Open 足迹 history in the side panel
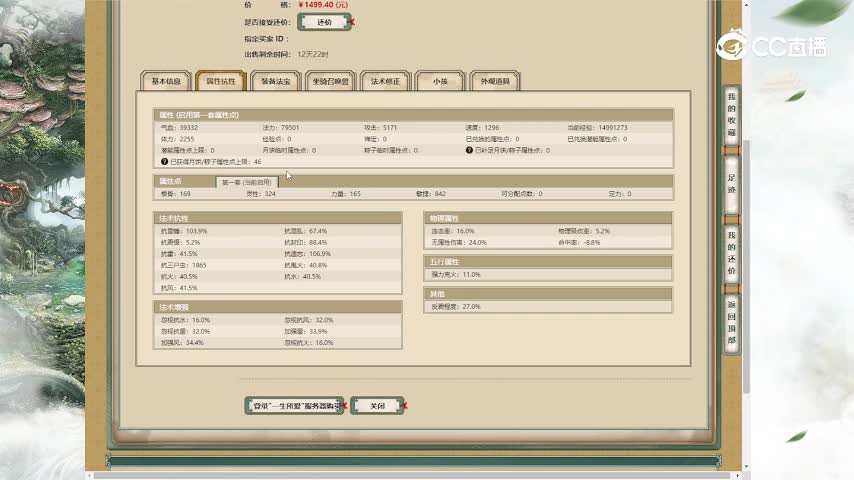Image resolution: width=854 pixels, height=480 pixels. click(731, 183)
